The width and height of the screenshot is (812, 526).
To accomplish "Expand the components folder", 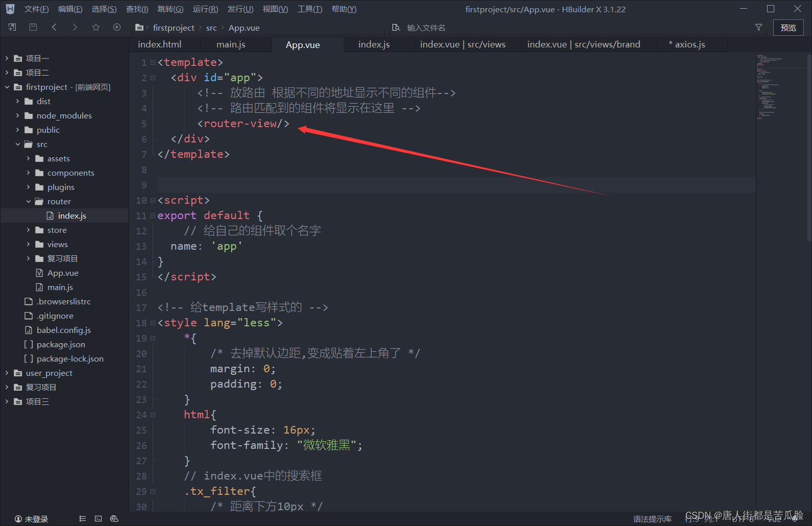I will [28, 173].
